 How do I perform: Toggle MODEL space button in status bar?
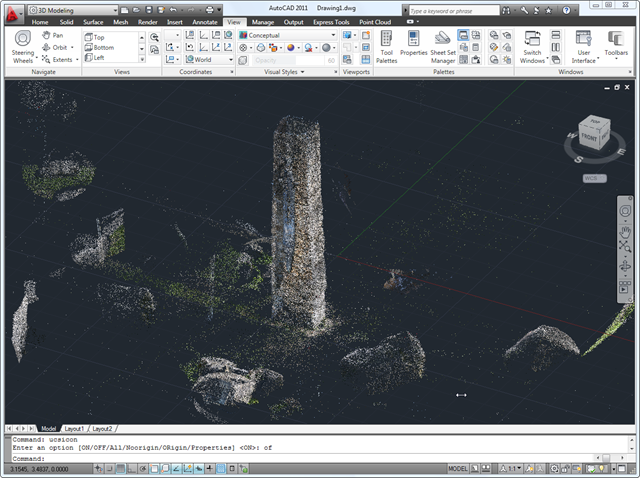[x=458, y=468]
